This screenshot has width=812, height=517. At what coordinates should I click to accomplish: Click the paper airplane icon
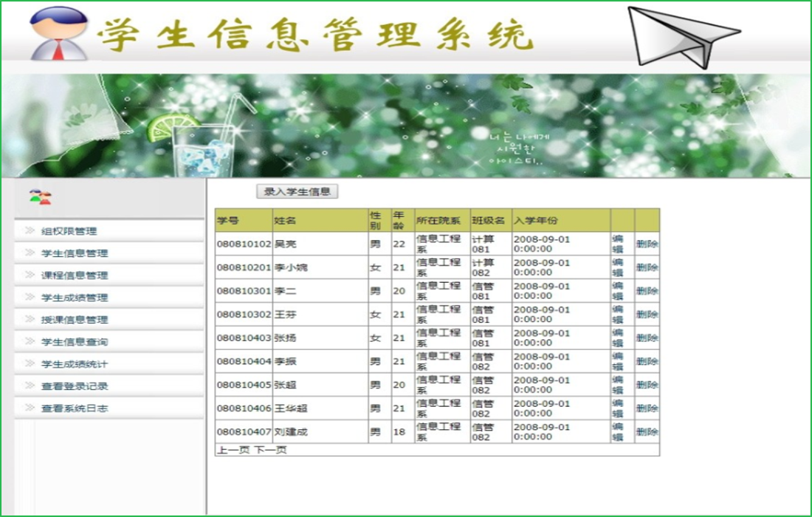[x=682, y=35]
